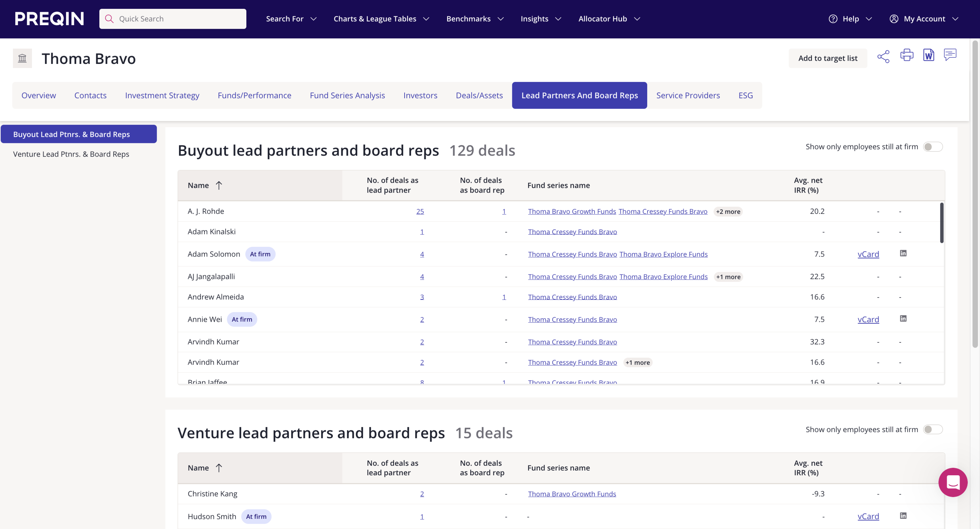Open the Fund Series Analysis tab
Viewport: 980px width, 529px height.
coord(347,95)
